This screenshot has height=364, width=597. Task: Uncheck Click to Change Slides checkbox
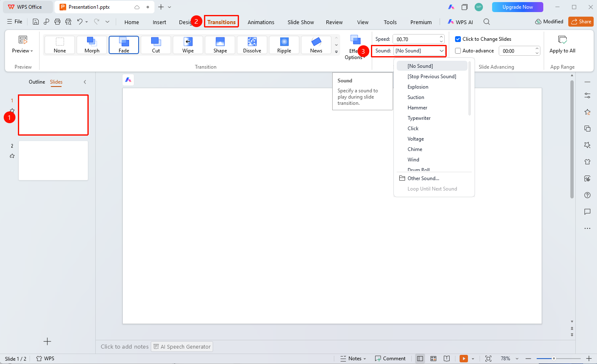click(458, 39)
